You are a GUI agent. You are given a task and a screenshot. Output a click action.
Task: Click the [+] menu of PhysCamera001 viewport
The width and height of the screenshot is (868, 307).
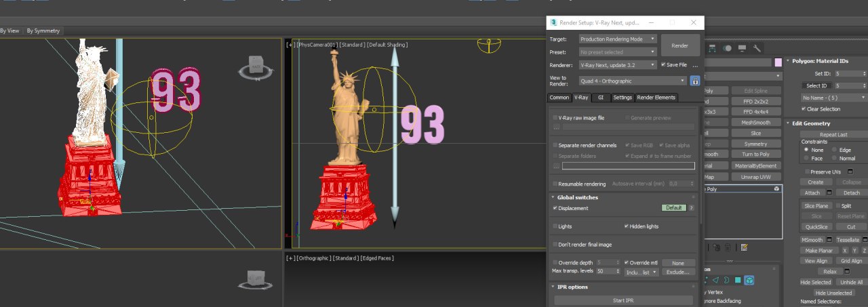[x=290, y=45]
